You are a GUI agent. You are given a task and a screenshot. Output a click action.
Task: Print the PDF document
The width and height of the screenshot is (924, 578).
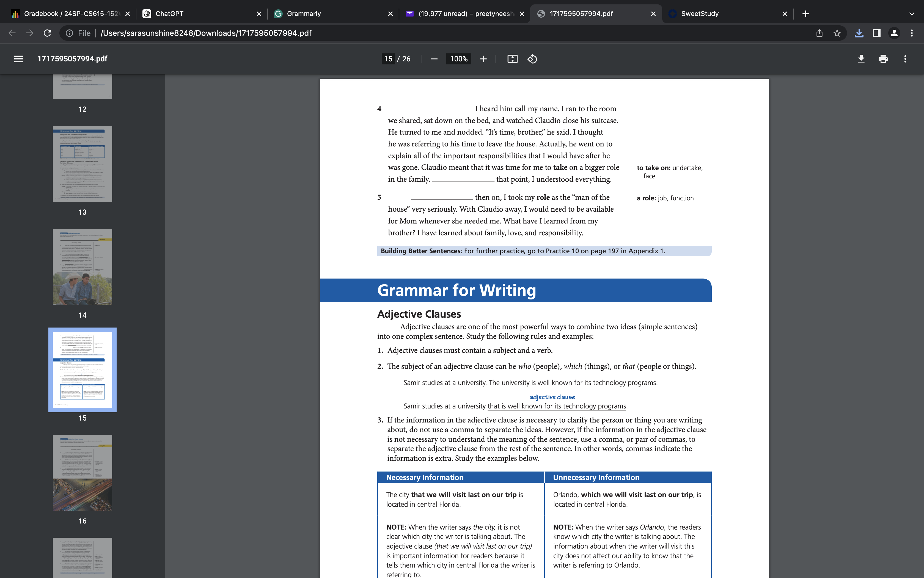click(x=883, y=59)
